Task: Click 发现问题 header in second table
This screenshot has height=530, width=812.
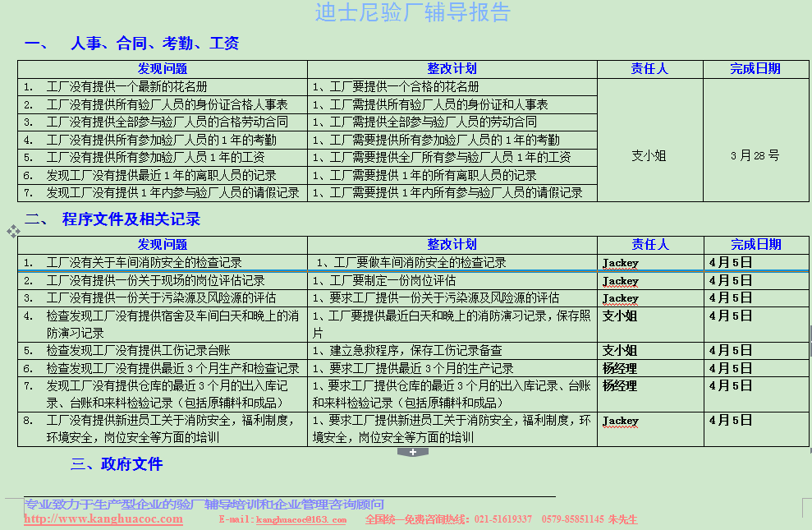Action: tap(162, 244)
